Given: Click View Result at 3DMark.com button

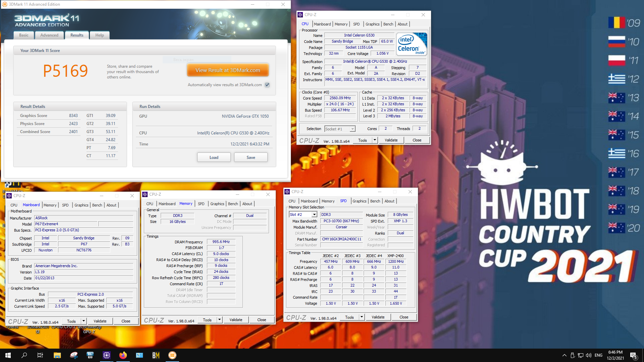Looking at the screenshot, I should [x=228, y=70].
